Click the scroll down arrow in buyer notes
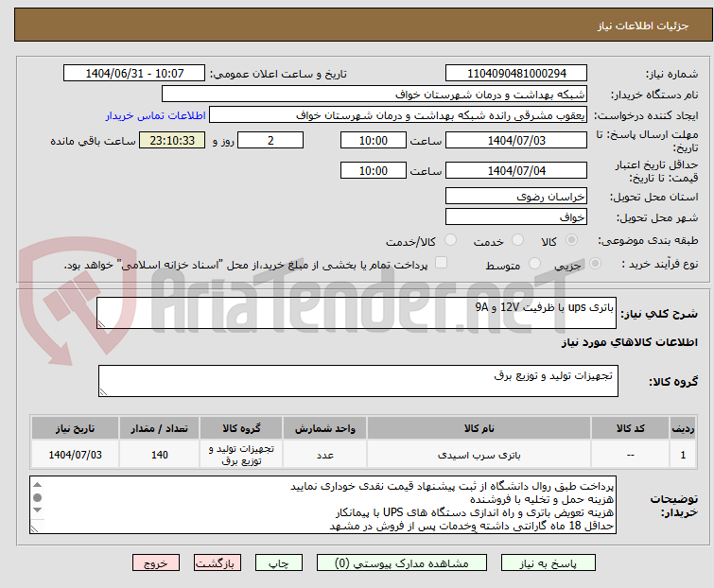The image size is (714, 588). (x=38, y=510)
